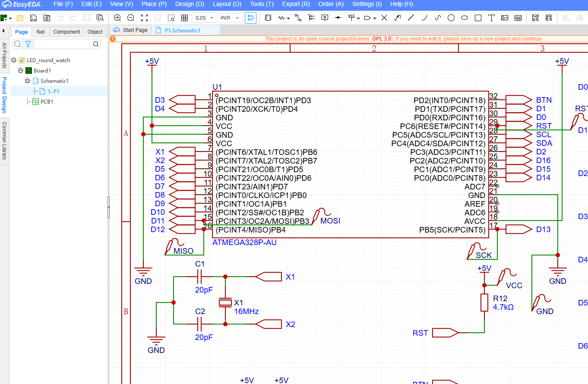Select the Rectangle drawing tool
Viewport: 588px width, 384px height.
[478, 18]
